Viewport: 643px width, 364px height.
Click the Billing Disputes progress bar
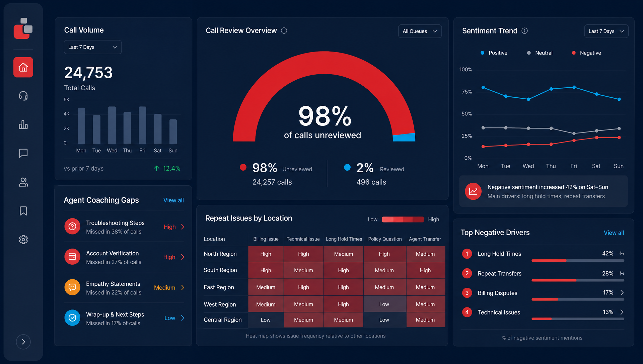(578, 299)
